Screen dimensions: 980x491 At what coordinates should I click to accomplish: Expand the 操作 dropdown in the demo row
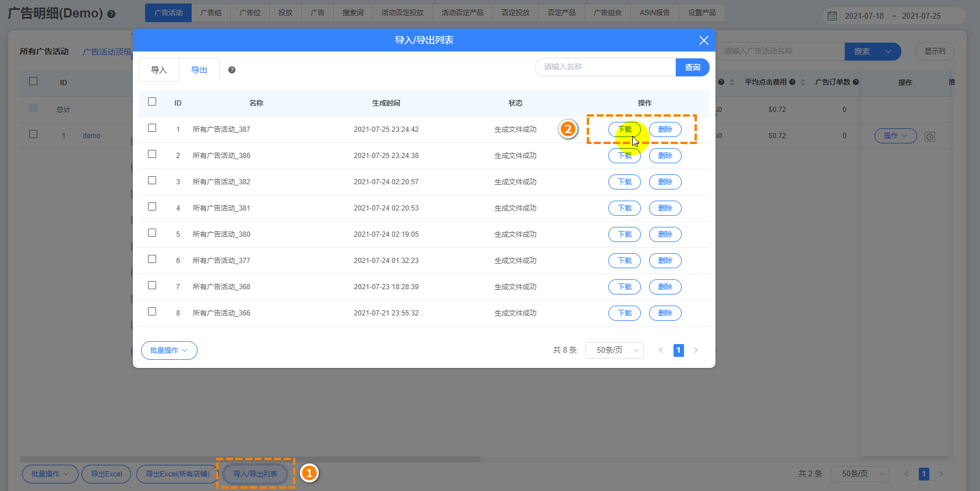pos(895,136)
